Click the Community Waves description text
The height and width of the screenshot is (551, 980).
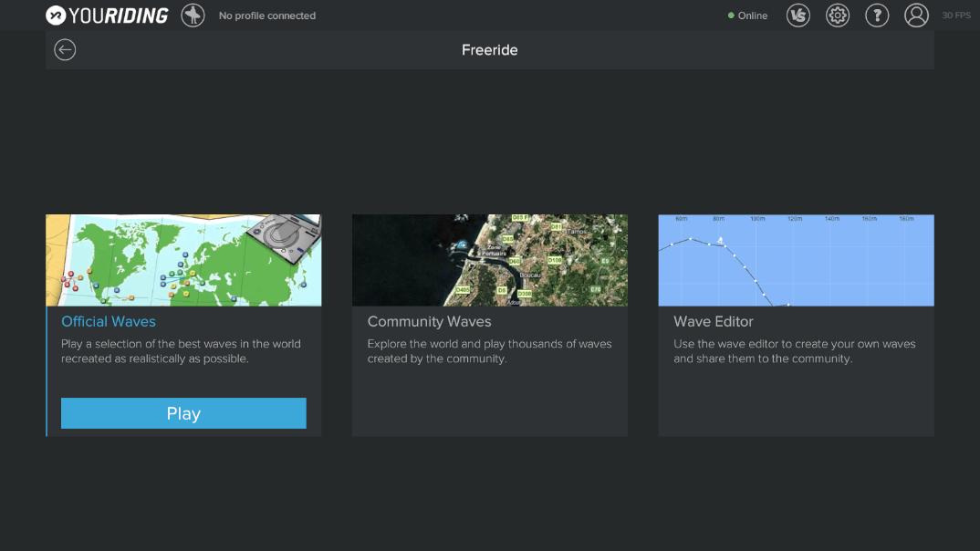pos(489,351)
